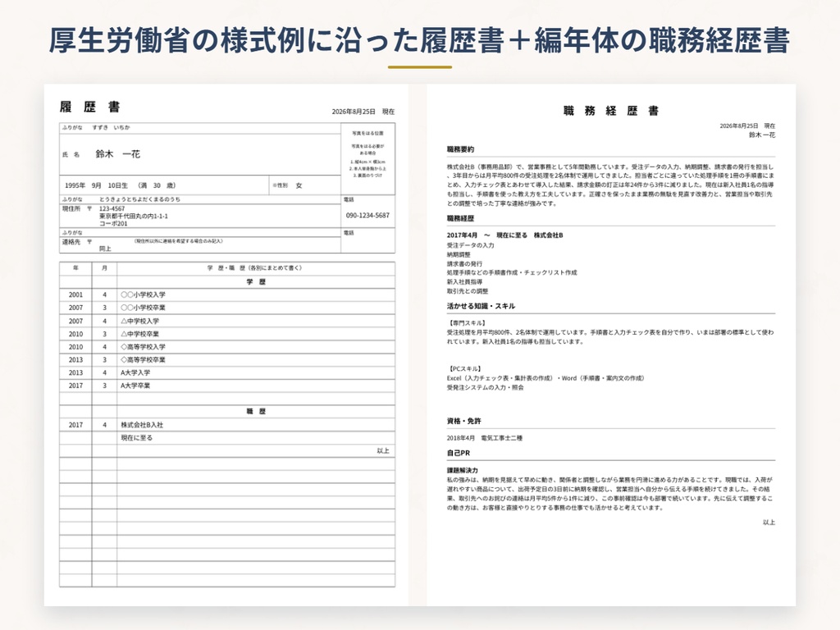The width and height of the screenshot is (840, 630).
Task: Select the duty 納期調整
Action: (459, 254)
